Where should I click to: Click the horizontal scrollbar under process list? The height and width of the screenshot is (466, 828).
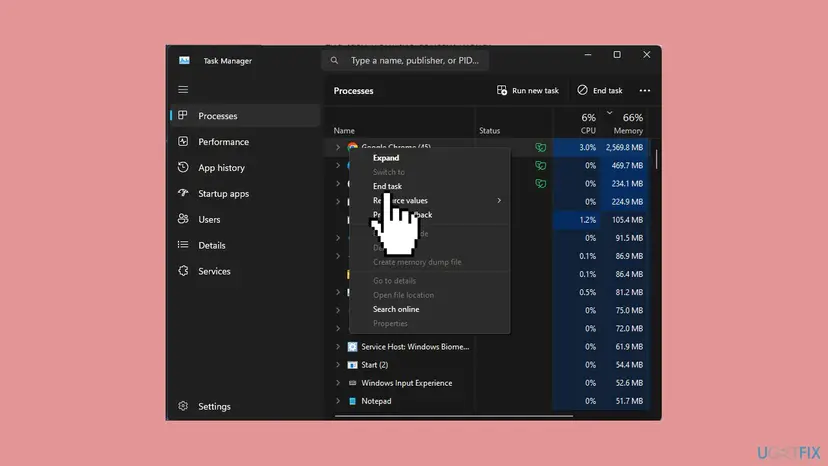(x=454, y=416)
